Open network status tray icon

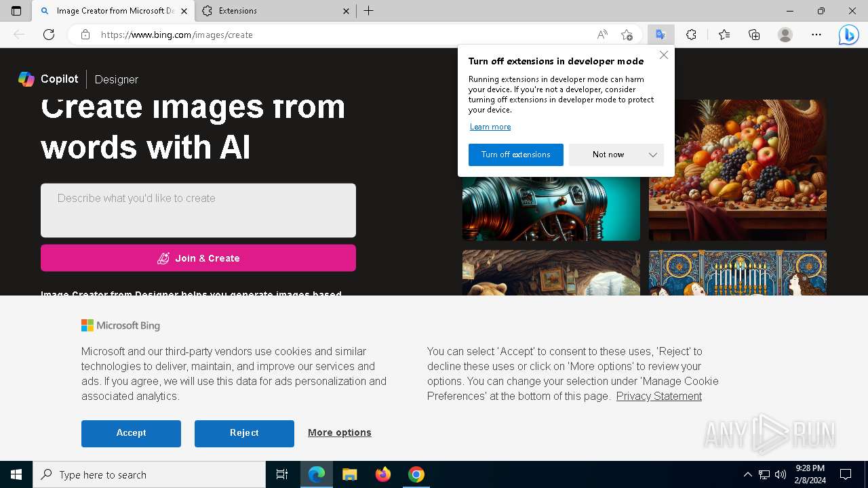point(764,474)
